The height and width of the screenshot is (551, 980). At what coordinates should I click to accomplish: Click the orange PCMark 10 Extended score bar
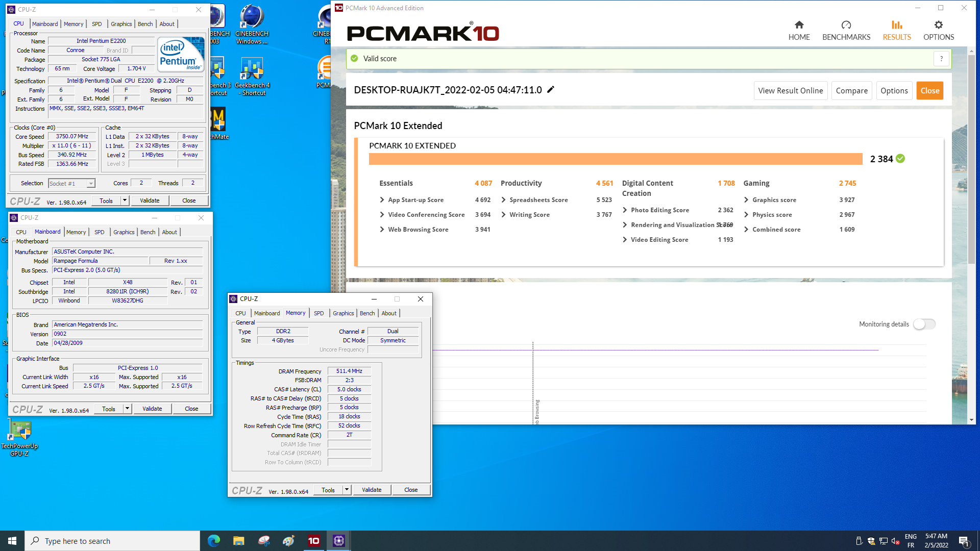point(616,159)
